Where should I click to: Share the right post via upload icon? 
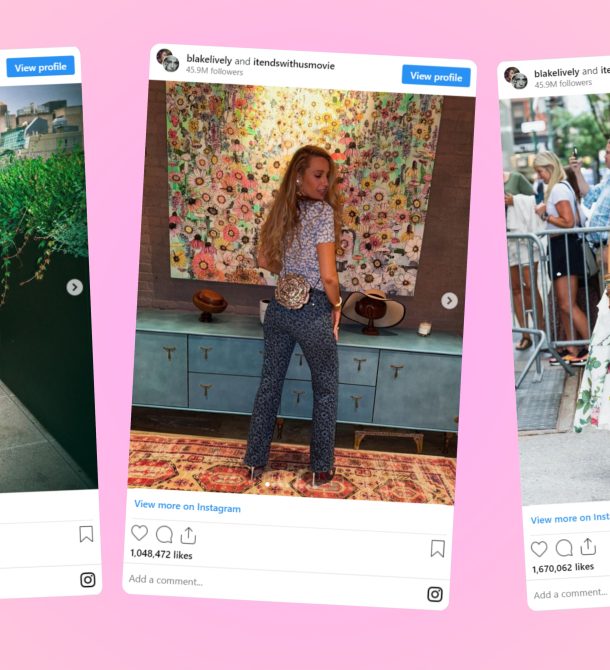tap(588, 546)
